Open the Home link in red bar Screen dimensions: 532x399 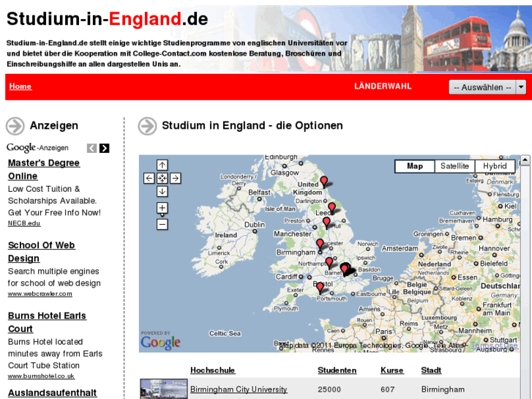point(20,86)
